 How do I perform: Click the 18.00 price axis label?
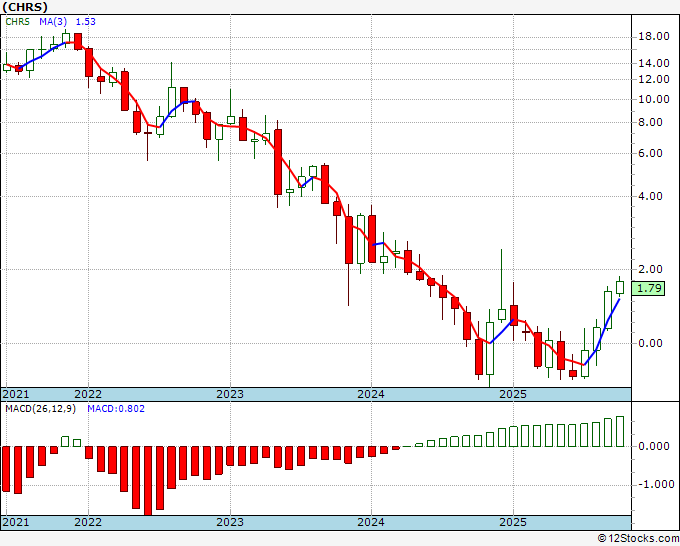point(654,36)
